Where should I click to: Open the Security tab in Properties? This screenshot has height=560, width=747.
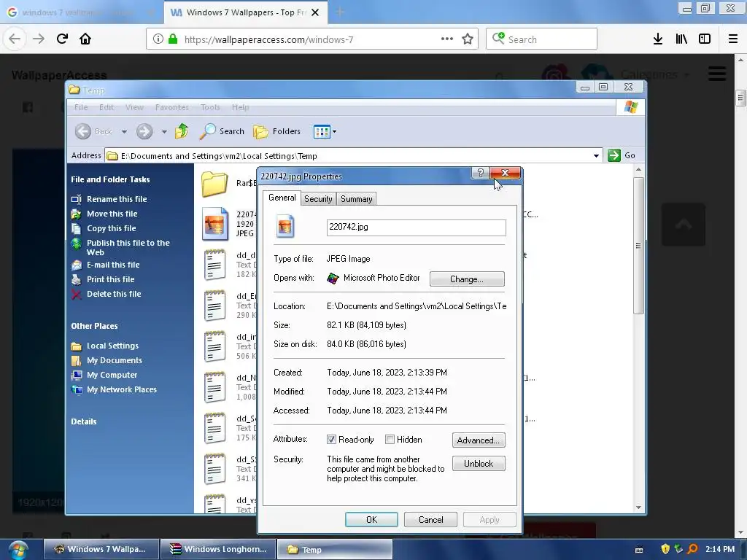point(318,199)
